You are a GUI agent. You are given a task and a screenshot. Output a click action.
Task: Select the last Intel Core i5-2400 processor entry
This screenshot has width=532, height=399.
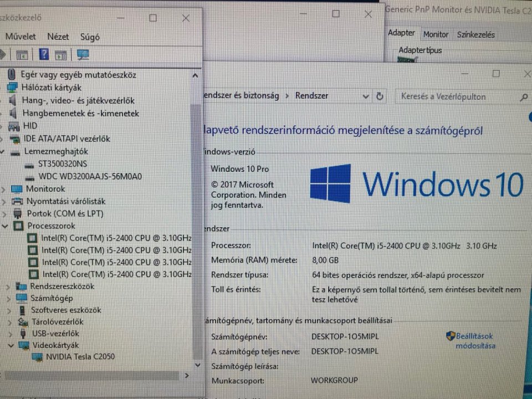point(117,274)
